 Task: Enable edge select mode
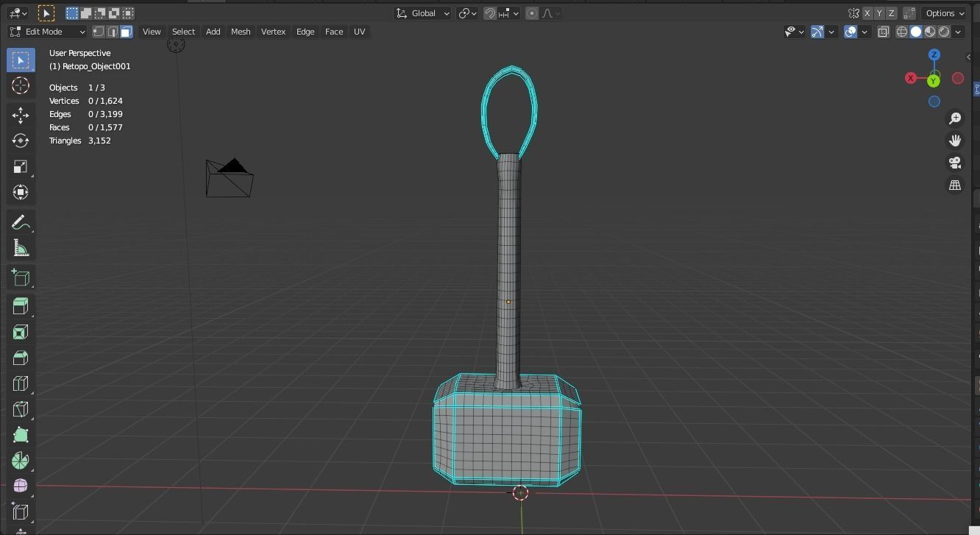pyautogui.click(x=113, y=32)
